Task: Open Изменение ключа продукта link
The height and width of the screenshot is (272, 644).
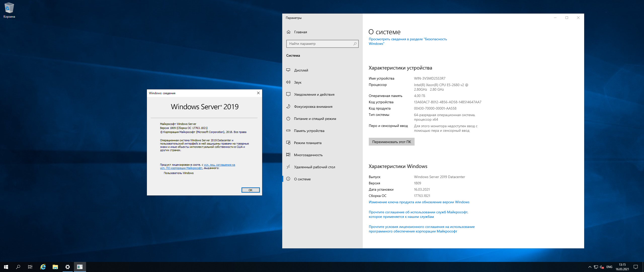Action: 419,202
